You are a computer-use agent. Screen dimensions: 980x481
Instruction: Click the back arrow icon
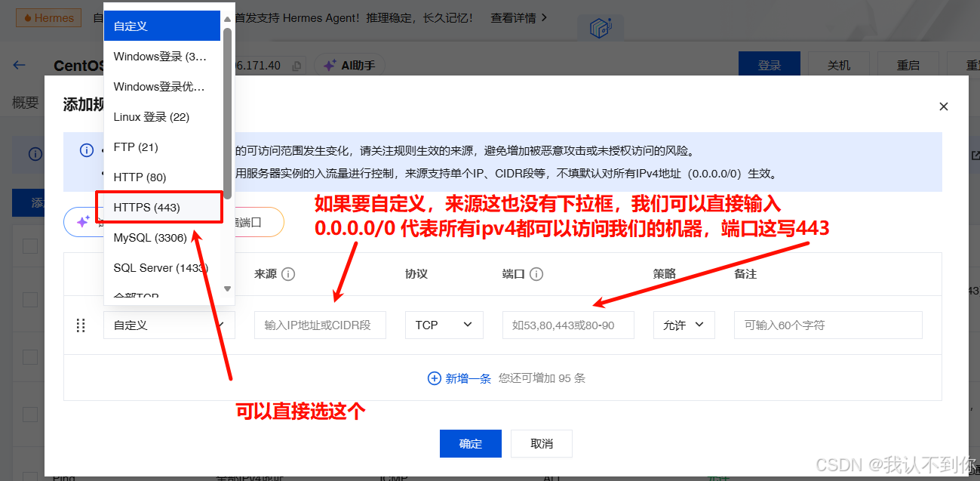click(20, 66)
